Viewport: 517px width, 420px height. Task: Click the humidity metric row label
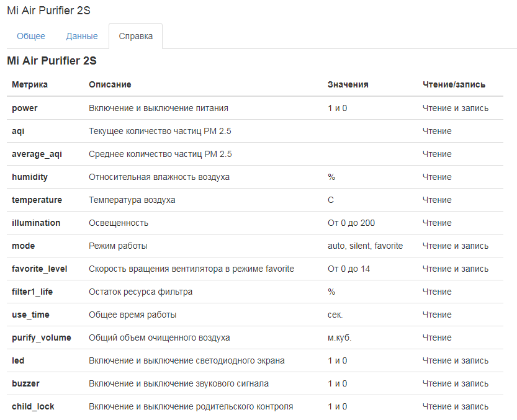[30, 177]
